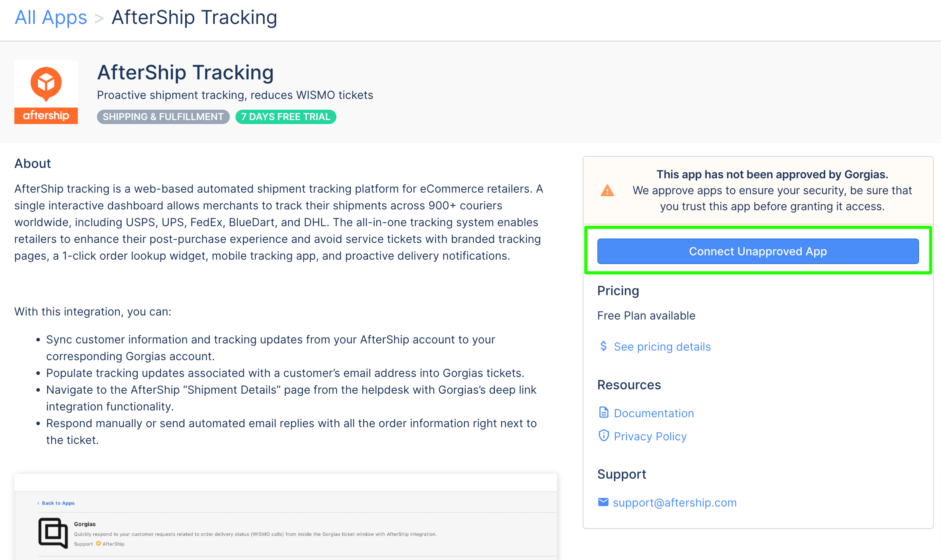Click the small AfterShip icon in preview
The width and height of the screenshot is (941, 560).
pyautogui.click(x=98, y=544)
